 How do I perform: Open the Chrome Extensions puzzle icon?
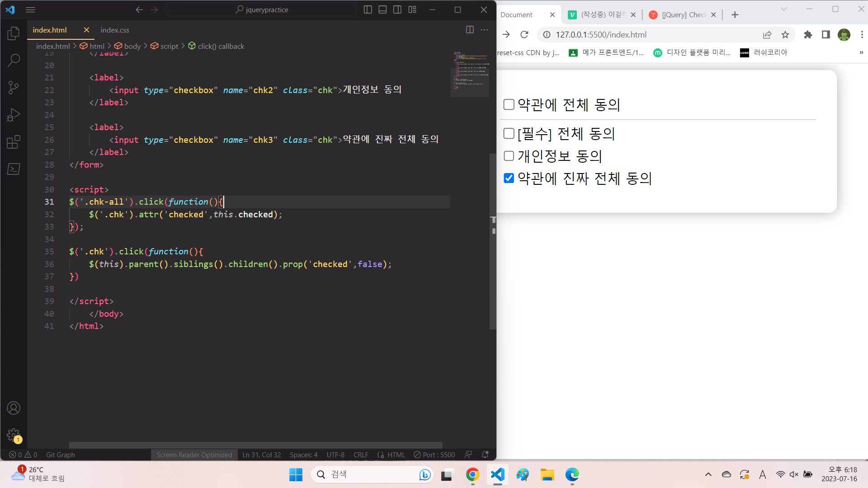pos(808,35)
